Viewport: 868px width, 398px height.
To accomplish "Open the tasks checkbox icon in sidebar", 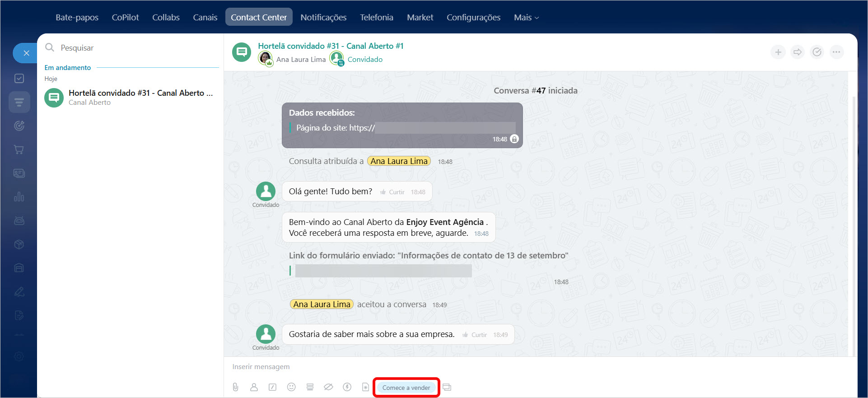I will pyautogui.click(x=19, y=79).
